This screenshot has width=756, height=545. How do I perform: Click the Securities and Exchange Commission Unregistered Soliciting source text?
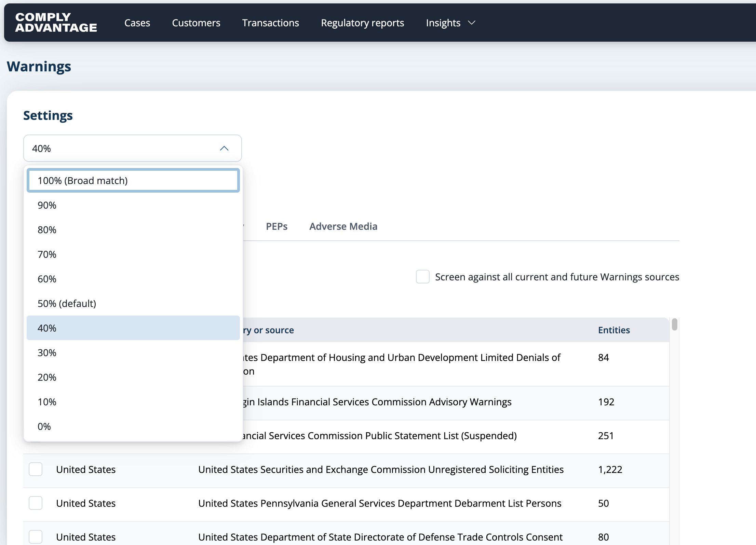coord(381,470)
